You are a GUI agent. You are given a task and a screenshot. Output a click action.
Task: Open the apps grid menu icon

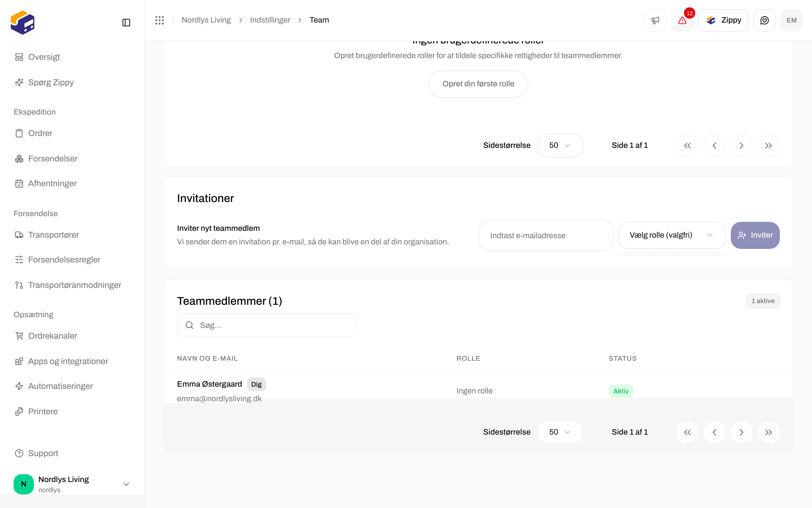coord(160,20)
